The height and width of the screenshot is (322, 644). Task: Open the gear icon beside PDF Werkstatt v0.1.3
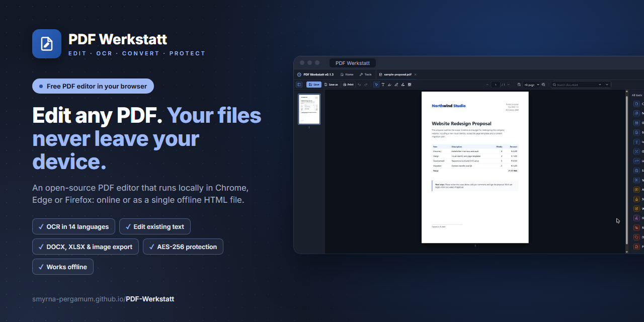click(299, 74)
